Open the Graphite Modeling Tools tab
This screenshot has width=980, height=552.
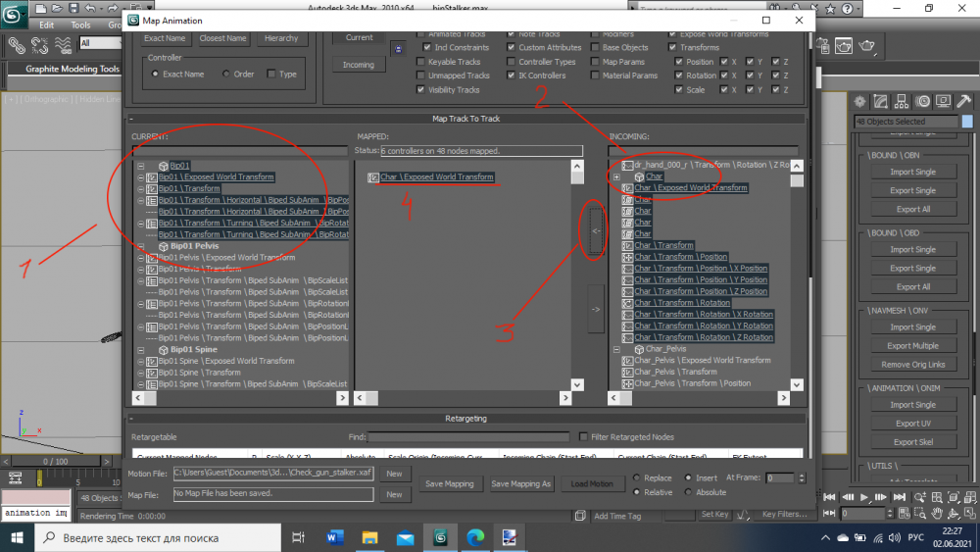[72, 69]
